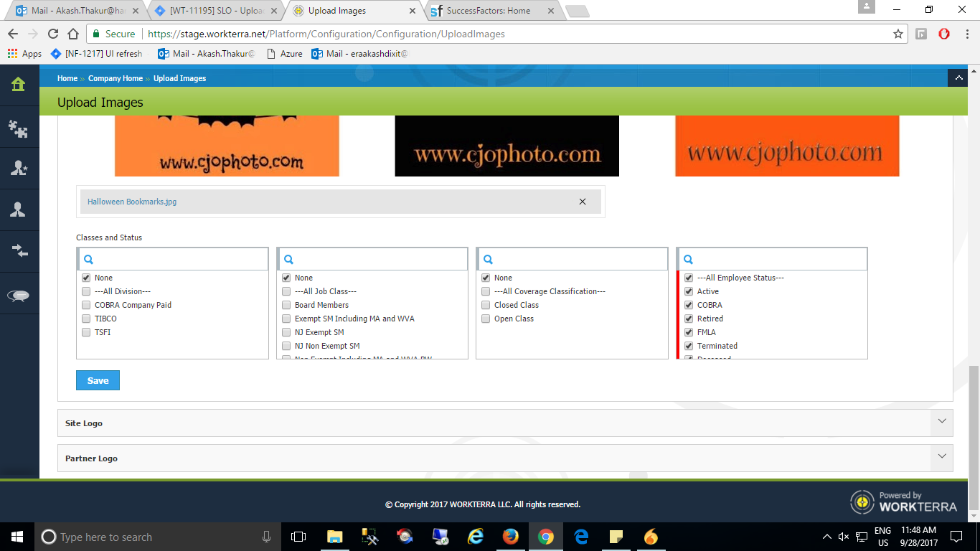Image resolution: width=980 pixels, height=551 pixels.
Task: Go to Company Home breadcrumb link
Action: [x=116, y=78]
